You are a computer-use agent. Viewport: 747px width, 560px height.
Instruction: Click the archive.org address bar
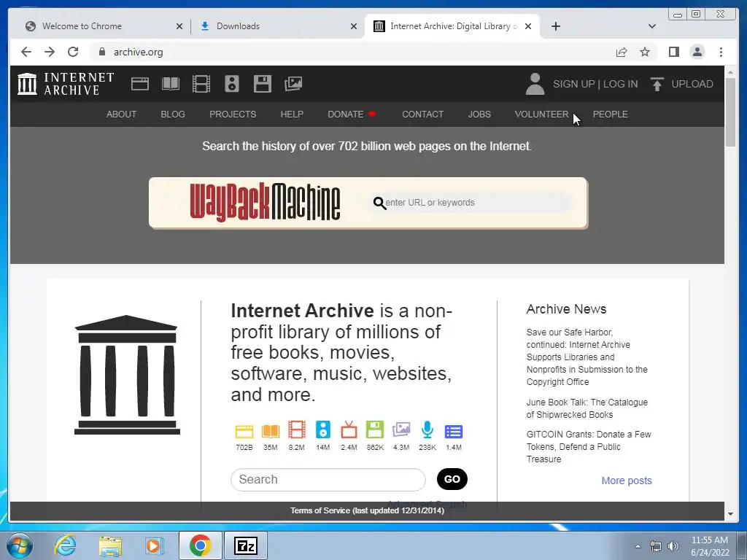coord(350,52)
